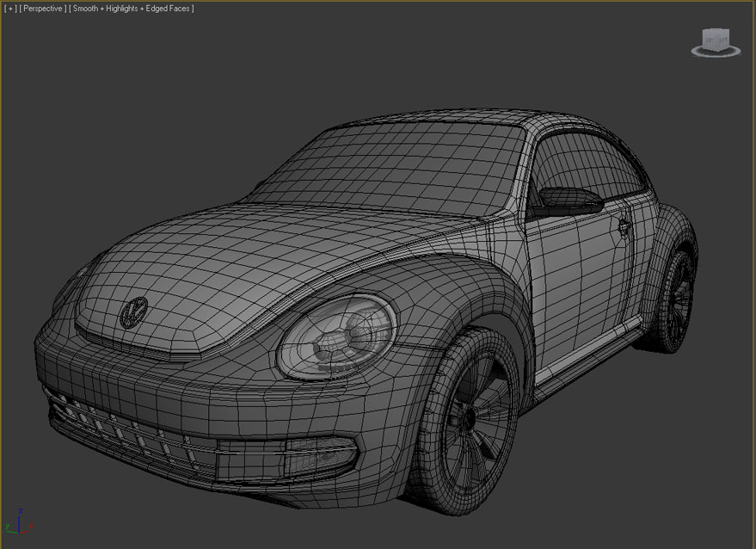Open the Perspective viewport label menu

42,9
